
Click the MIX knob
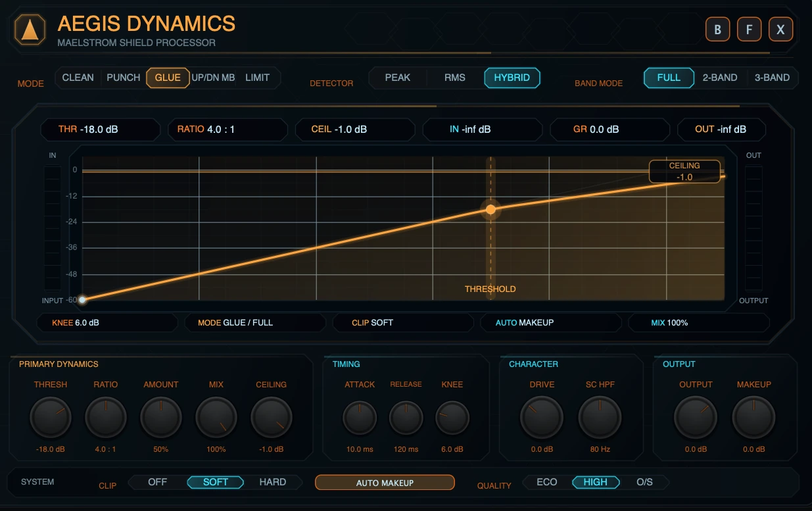pos(216,418)
